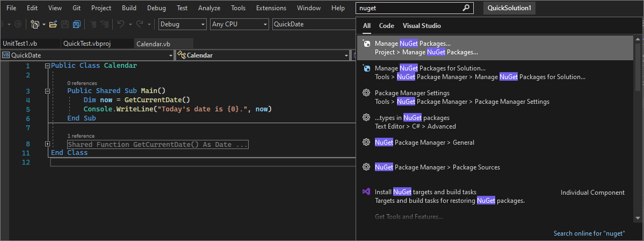Click the gear icon beside Package Manager Settings
The image size is (644, 241).
[366, 93]
